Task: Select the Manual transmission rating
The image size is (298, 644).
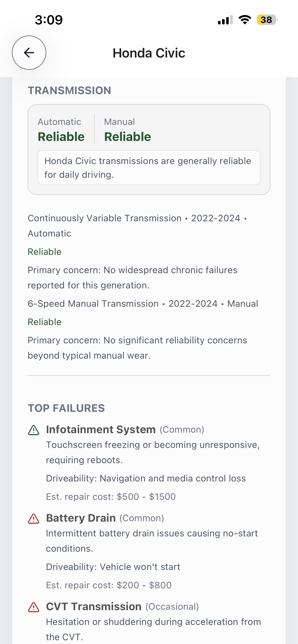Action: (128, 130)
